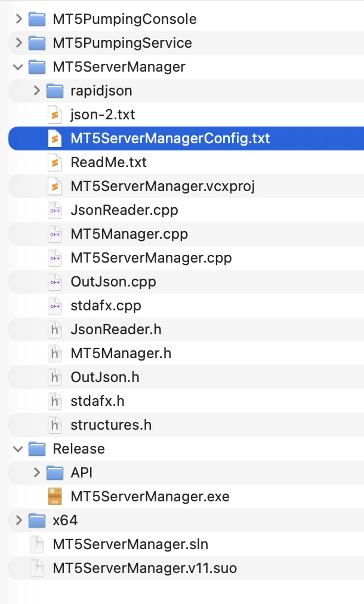The width and height of the screenshot is (364, 604).
Task: Select the OutJson.cpp source file icon
Action: pos(54,282)
